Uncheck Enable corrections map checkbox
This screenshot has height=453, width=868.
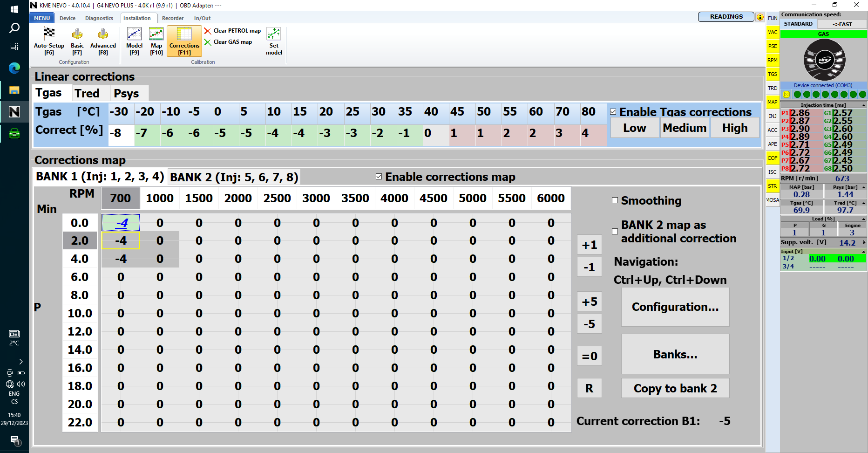[x=379, y=177]
